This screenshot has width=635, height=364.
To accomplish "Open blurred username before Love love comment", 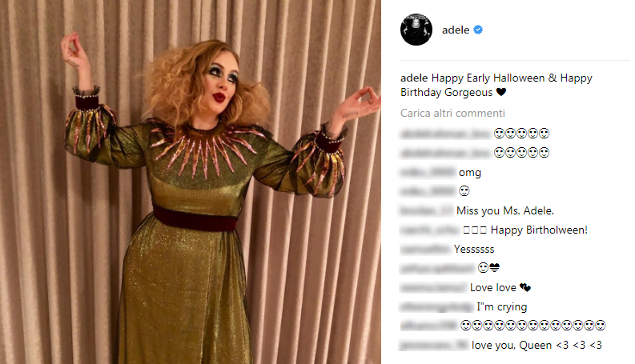I will point(433,287).
